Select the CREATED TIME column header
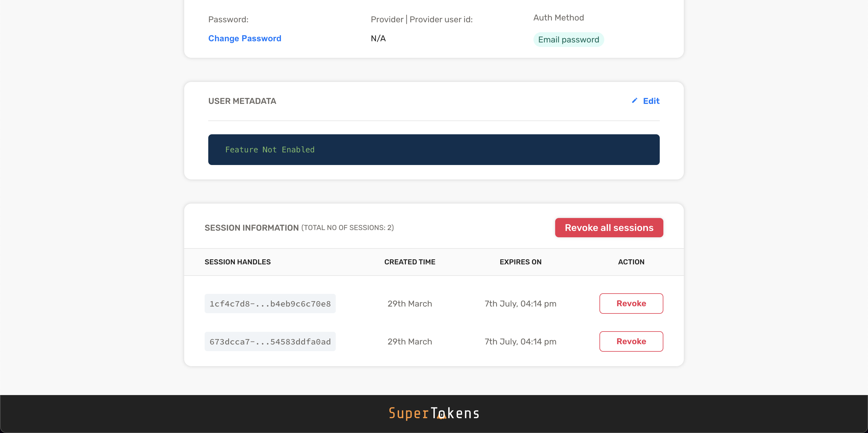 (409, 262)
